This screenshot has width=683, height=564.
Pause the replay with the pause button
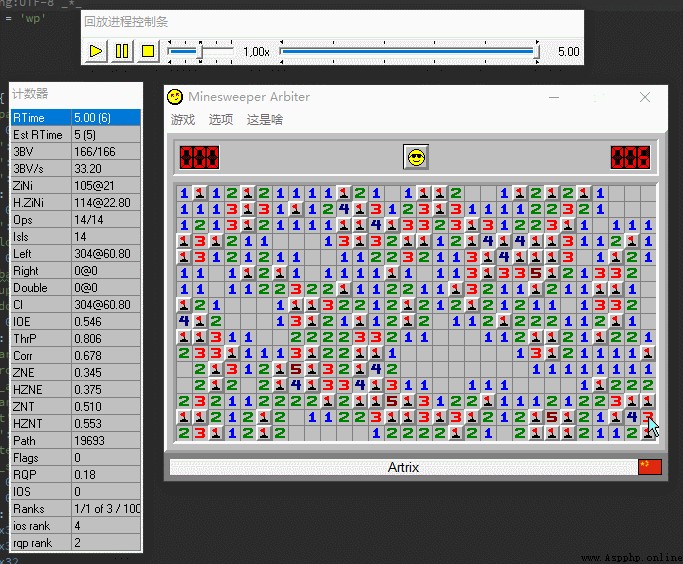click(122, 51)
